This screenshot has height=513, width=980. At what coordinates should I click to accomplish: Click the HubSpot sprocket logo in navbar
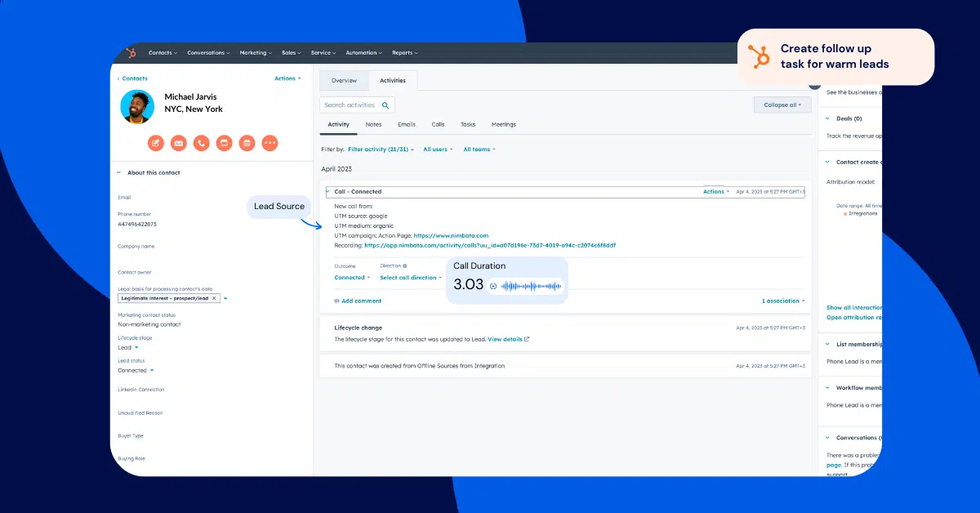[x=131, y=52]
